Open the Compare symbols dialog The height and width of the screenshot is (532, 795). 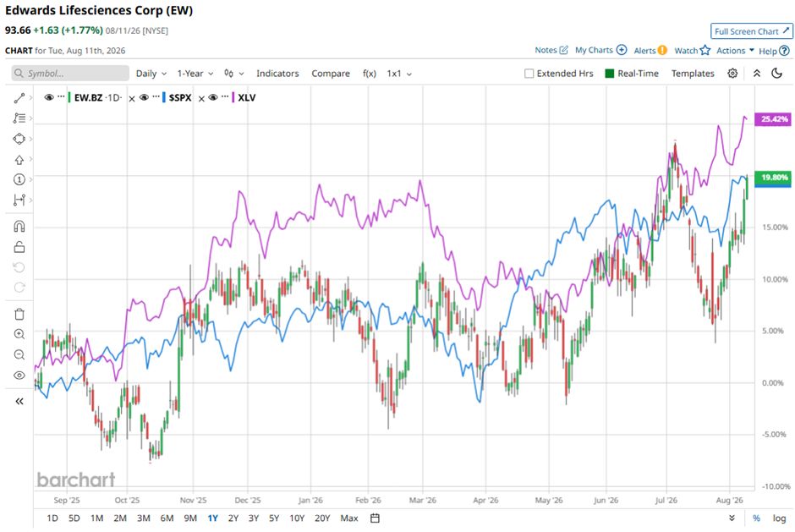tap(331, 74)
